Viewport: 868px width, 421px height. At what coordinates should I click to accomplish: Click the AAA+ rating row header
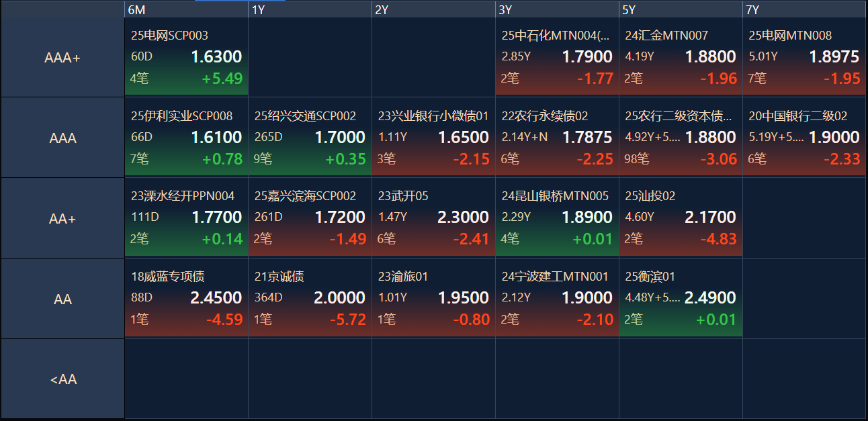(62, 57)
